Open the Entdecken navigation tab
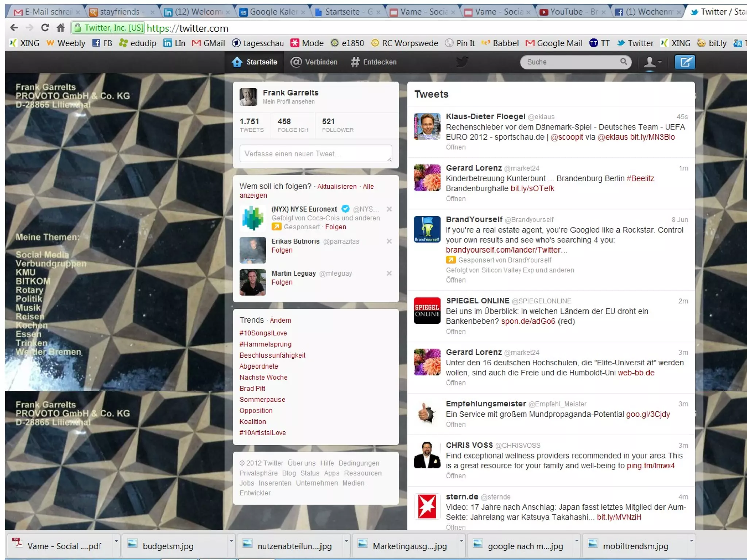Screen dimensions: 747x560 pyautogui.click(x=373, y=62)
